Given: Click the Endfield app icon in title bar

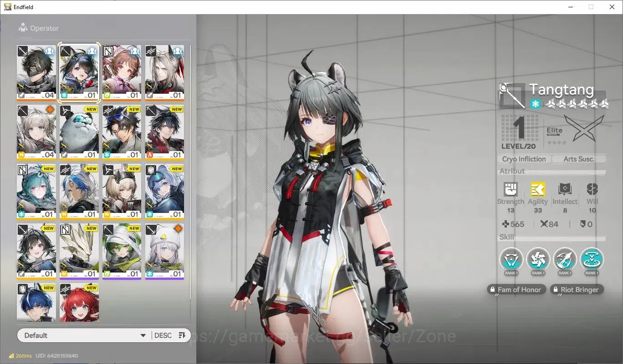Looking at the screenshot, I should [7, 7].
